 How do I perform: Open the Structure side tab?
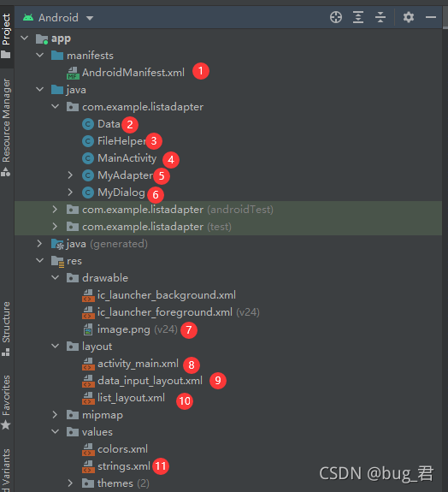(6, 329)
